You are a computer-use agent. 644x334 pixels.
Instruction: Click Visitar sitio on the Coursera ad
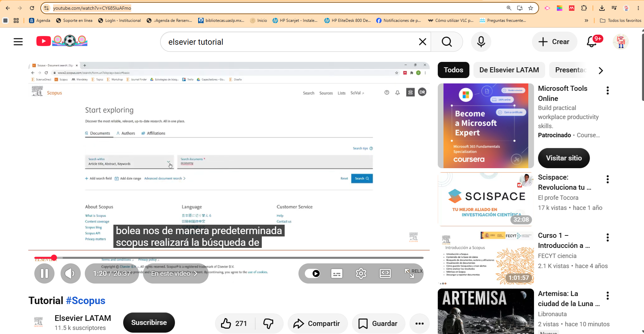tap(564, 158)
